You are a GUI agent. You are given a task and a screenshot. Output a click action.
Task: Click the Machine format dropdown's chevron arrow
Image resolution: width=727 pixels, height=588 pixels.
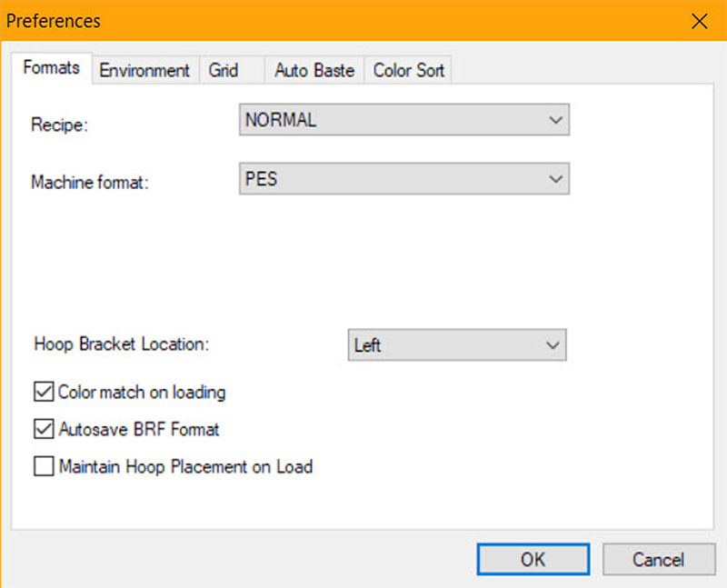[556, 179]
